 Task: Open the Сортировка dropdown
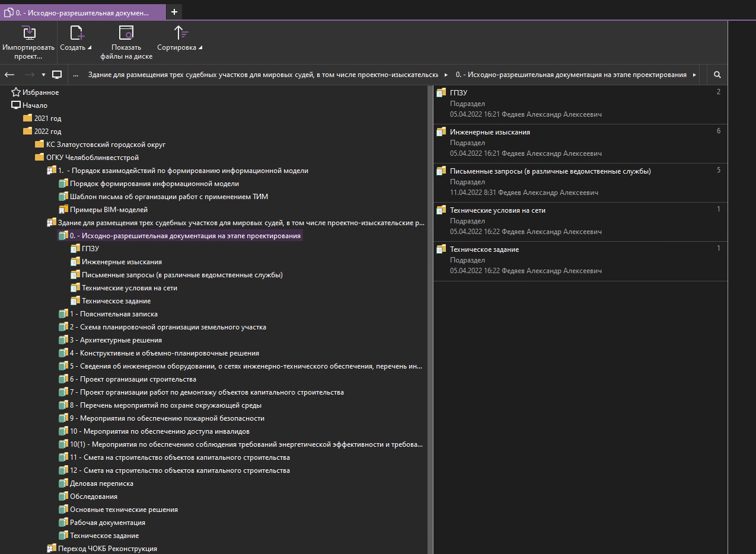[180, 47]
